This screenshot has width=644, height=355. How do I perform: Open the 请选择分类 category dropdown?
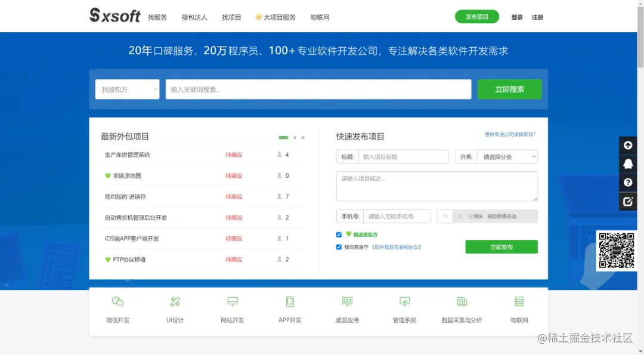pos(507,156)
